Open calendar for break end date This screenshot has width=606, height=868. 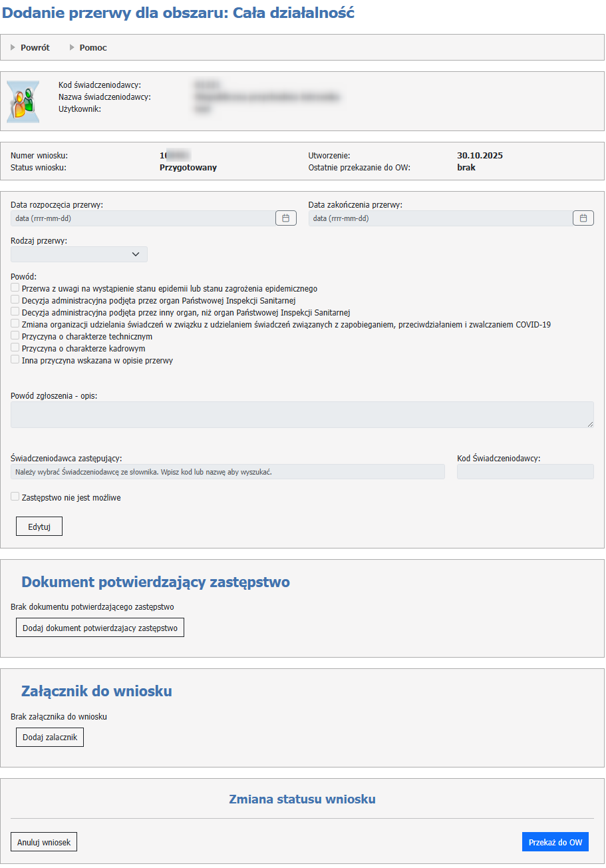[583, 218]
